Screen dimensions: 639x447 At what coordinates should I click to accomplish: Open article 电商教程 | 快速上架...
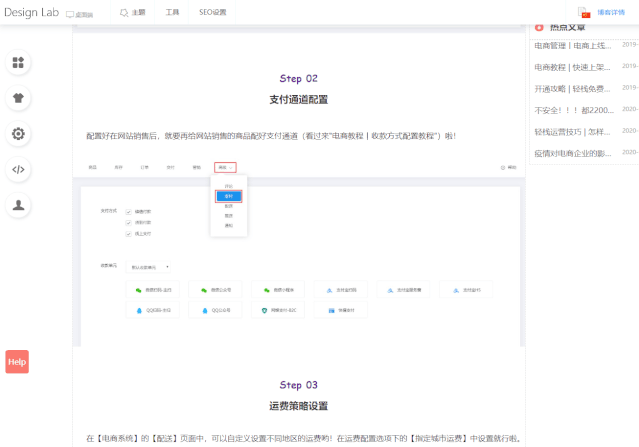(572, 67)
